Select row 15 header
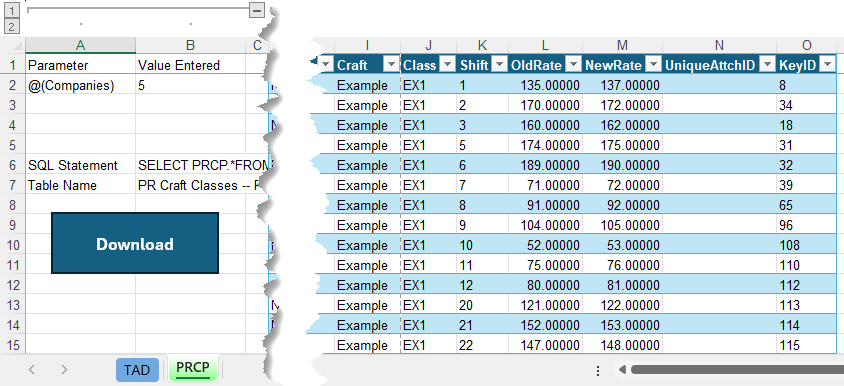The image size is (844, 386). 12,345
